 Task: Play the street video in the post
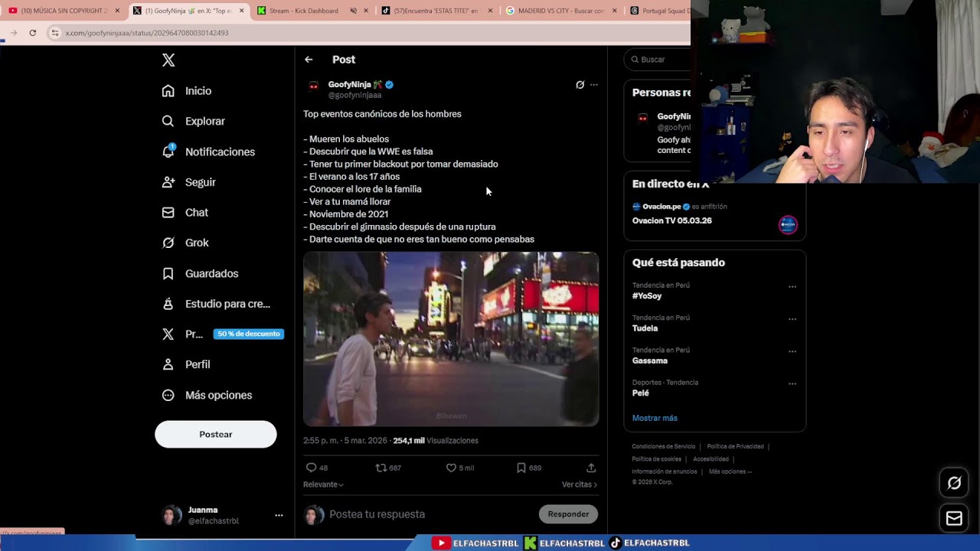(451, 339)
